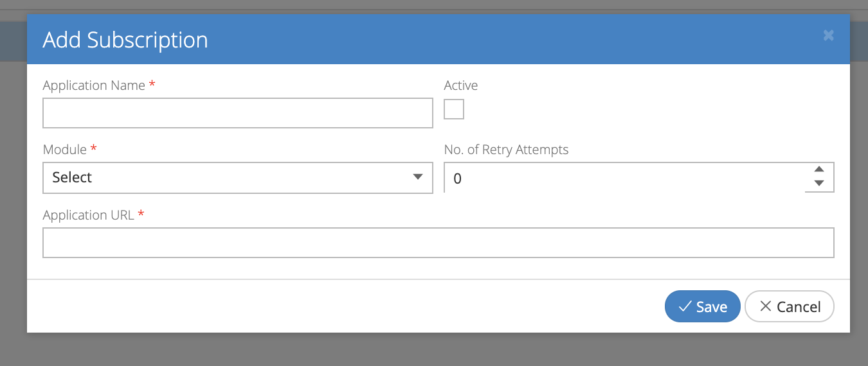Image resolution: width=868 pixels, height=366 pixels.
Task: Open the Module Select combo box
Action: pyautogui.click(x=238, y=178)
